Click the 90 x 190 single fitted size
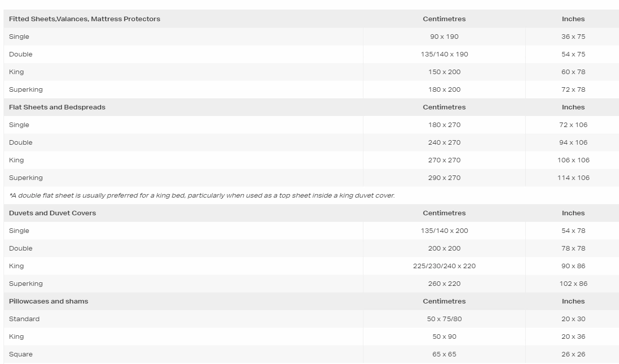 pyautogui.click(x=444, y=36)
